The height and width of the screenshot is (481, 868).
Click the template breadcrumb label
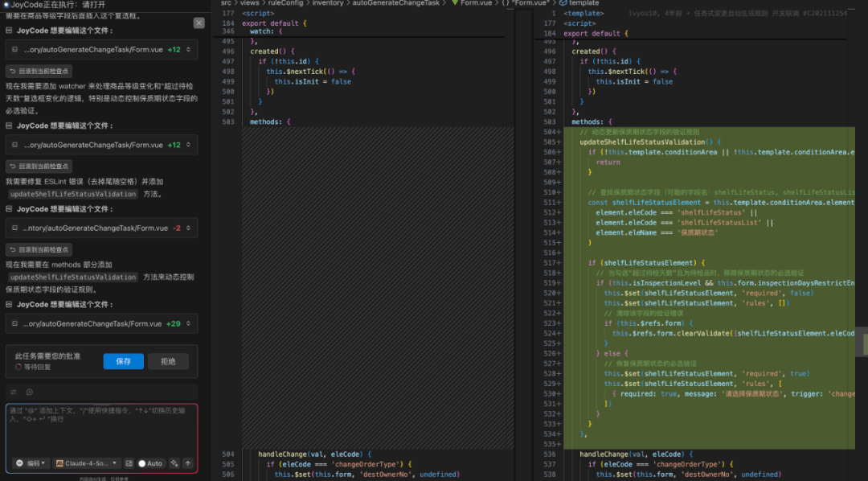pyautogui.click(x=584, y=2)
